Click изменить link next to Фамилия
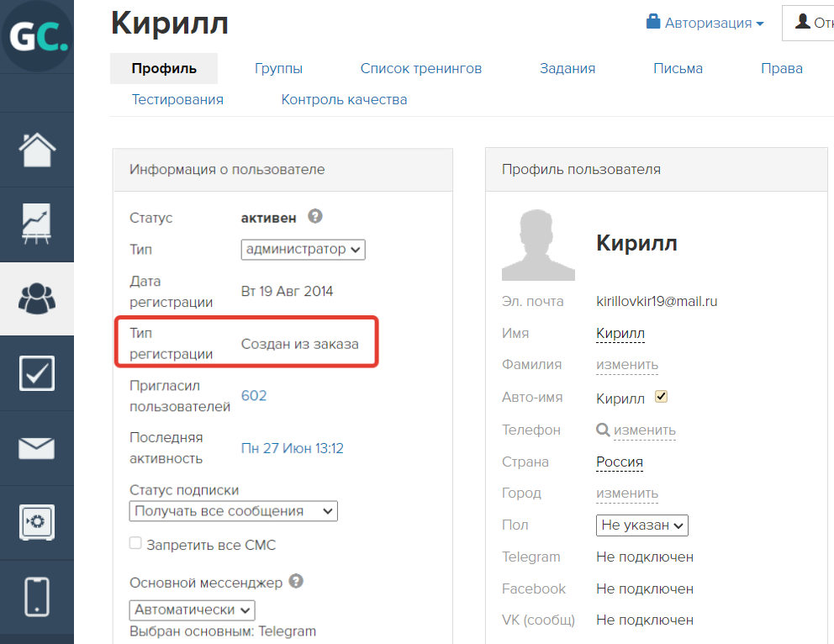This screenshot has width=834, height=644. point(627,365)
